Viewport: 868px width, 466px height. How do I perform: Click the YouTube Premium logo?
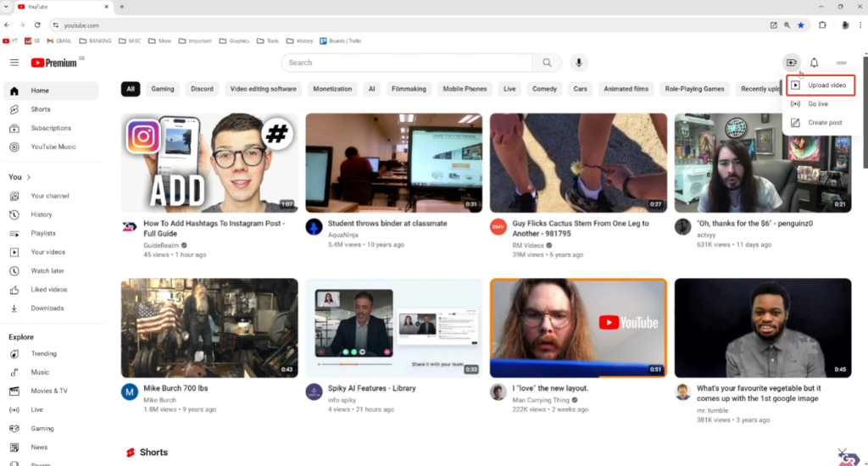[x=53, y=63]
